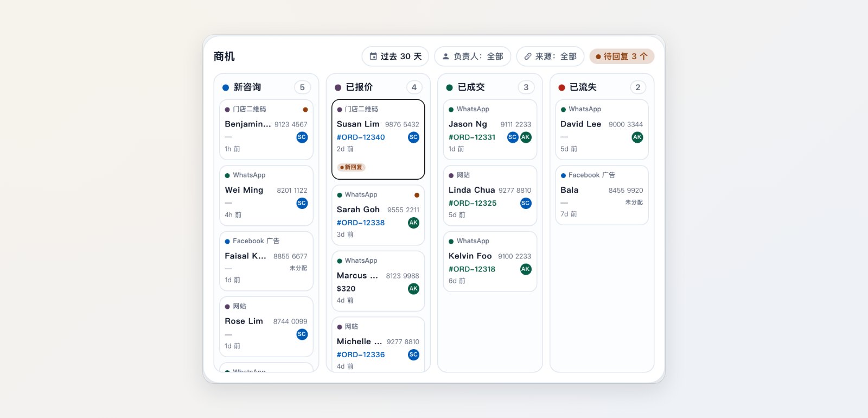
Task: Click SC avatar on Rose Lim's card
Action: tap(302, 334)
